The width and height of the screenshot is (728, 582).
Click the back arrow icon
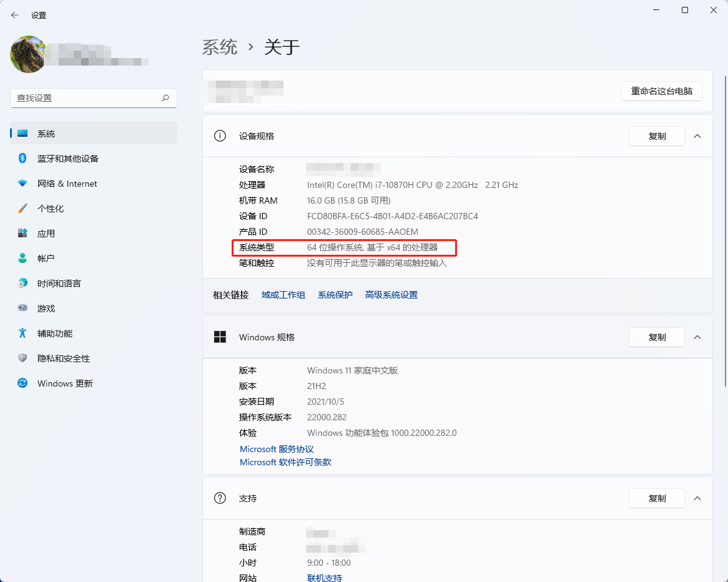pyautogui.click(x=15, y=15)
